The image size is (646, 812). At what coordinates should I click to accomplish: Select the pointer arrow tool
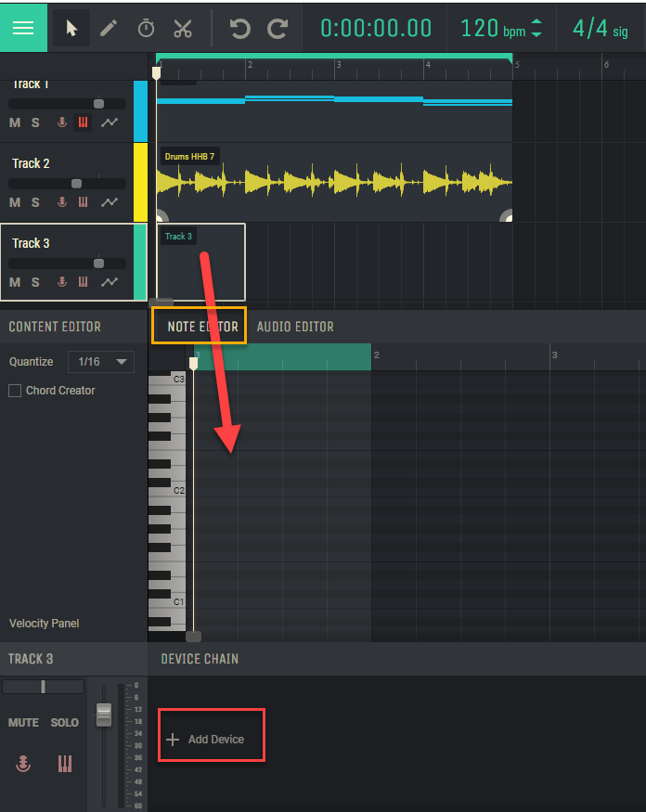[x=71, y=28]
